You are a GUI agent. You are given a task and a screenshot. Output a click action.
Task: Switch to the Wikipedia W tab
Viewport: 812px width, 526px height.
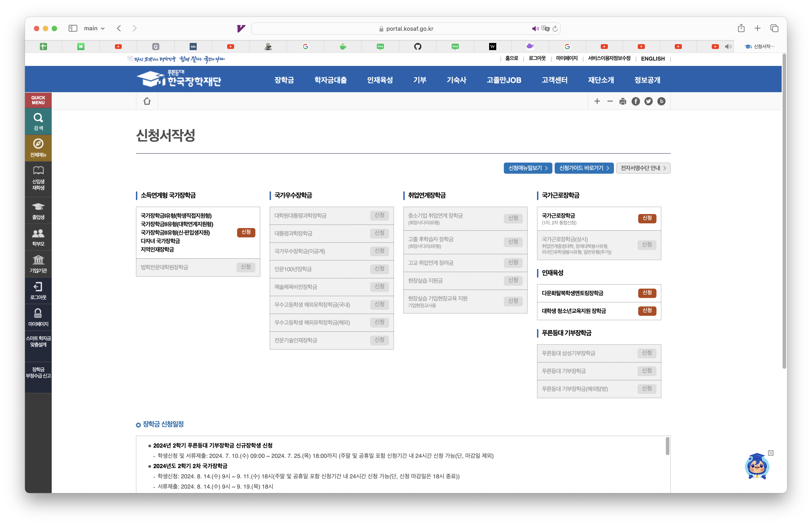point(492,46)
